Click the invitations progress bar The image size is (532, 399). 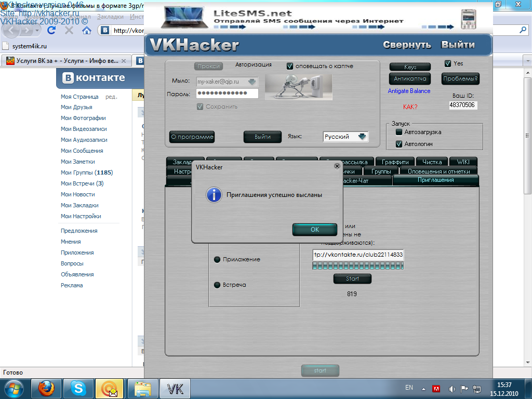coord(358,265)
